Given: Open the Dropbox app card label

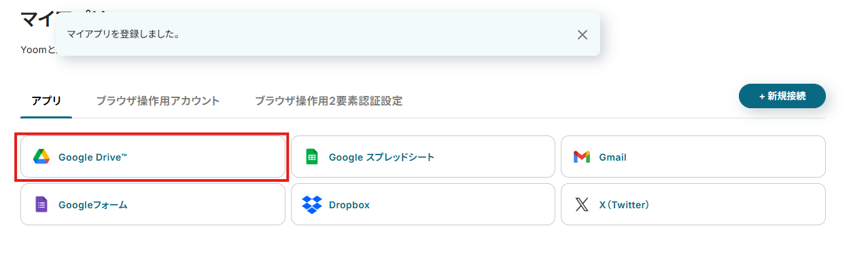Looking at the screenshot, I should [x=349, y=204].
